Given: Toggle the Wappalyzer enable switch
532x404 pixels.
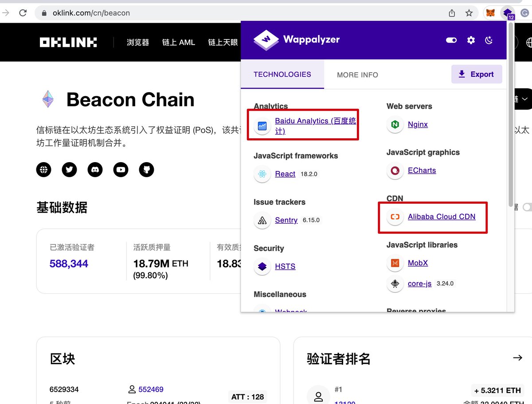Looking at the screenshot, I should click(x=451, y=40).
